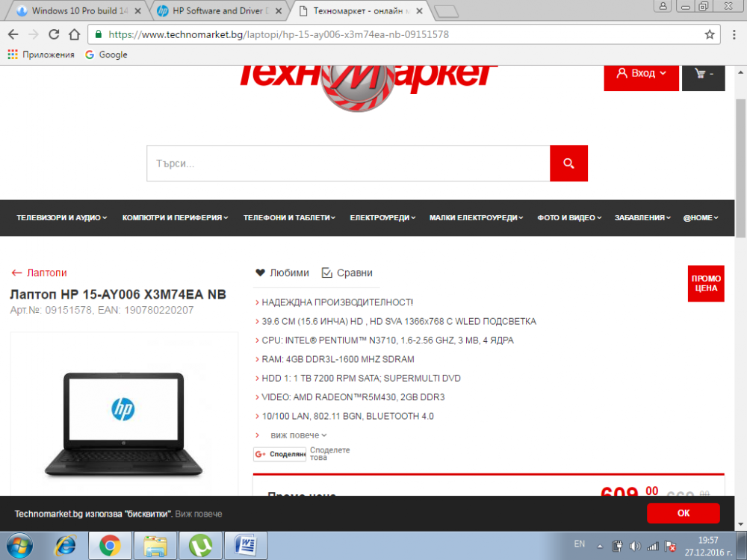The image size is (747, 560).
Task: Expand Компютри и периферия menu
Action: pos(175,217)
